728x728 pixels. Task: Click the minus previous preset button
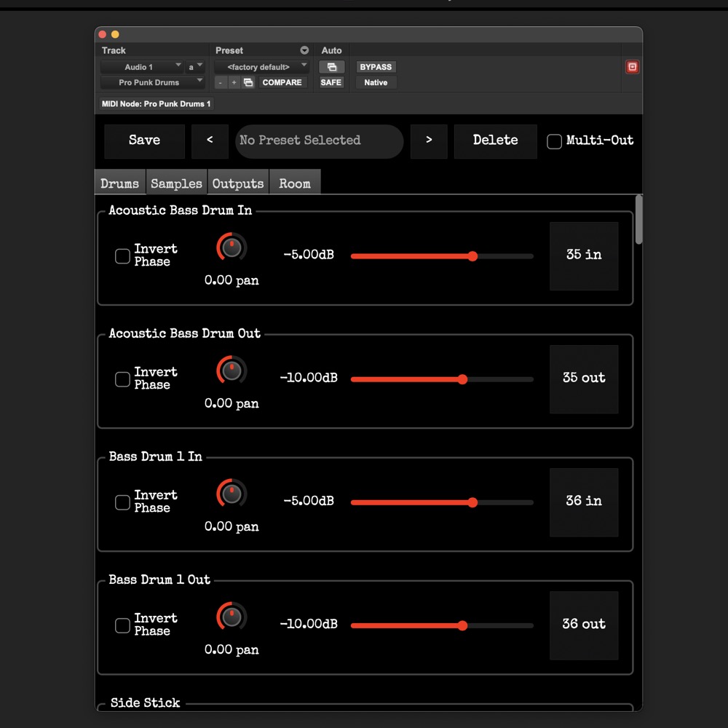[x=221, y=82]
